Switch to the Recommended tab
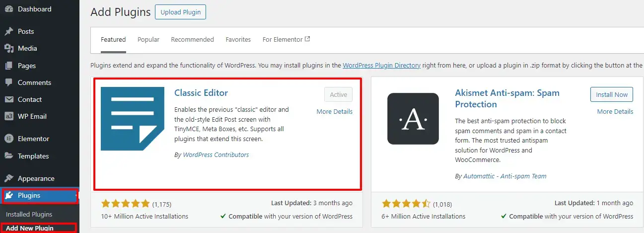 pos(192,40)
